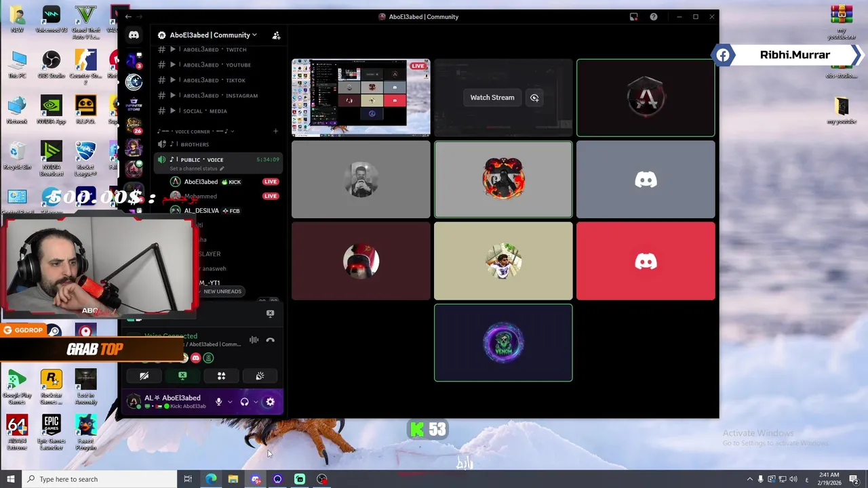Viewport: 868px width, 488px height.
Task: Open Discord taskbar icon
Action: click(x=256, y=479)
